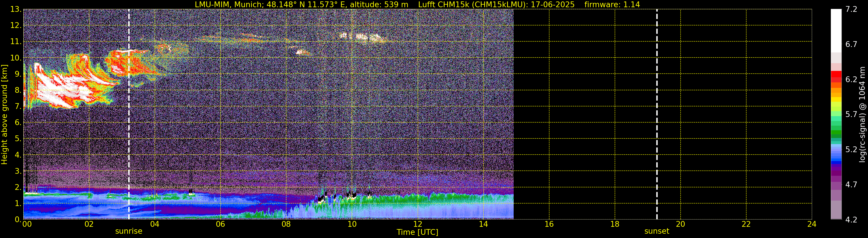Click the y-axis tick label '6.'

tap(18, 123)
